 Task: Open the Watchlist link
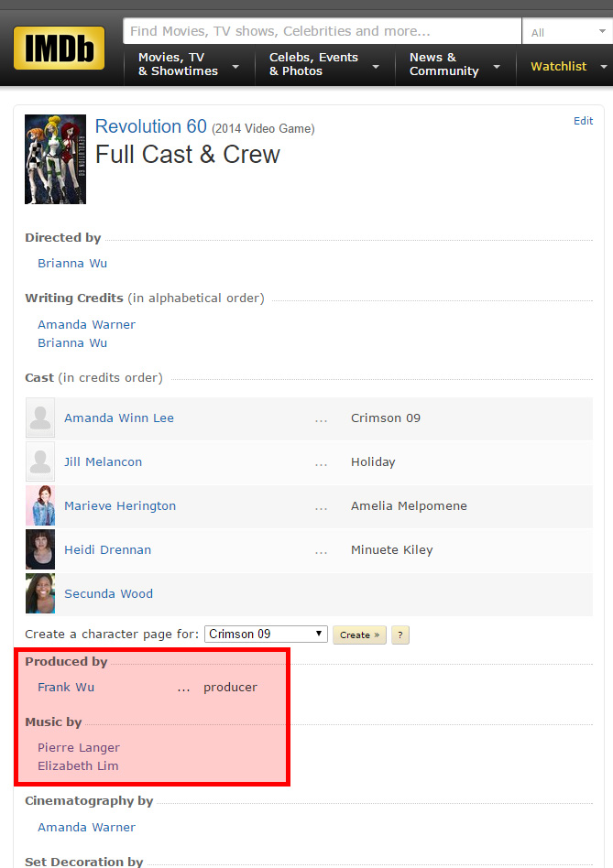click(x=558, y=67)
